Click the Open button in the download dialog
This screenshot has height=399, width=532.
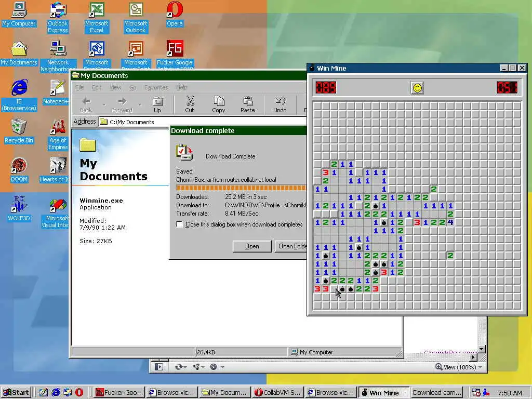(x=252, y=246)
